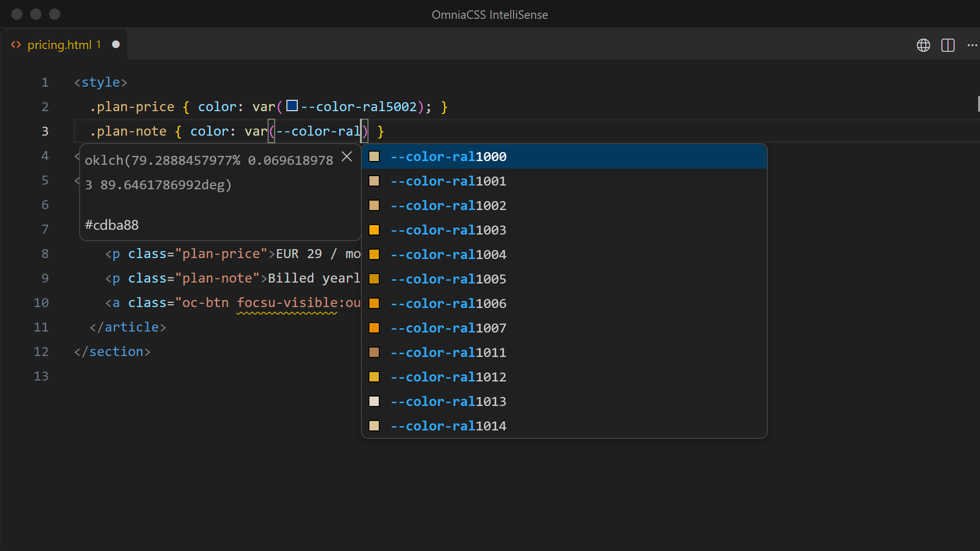This screenshot has width=980, height=551.
Task: Click line number 2 in gutter
Action: (x=45, y=107)
